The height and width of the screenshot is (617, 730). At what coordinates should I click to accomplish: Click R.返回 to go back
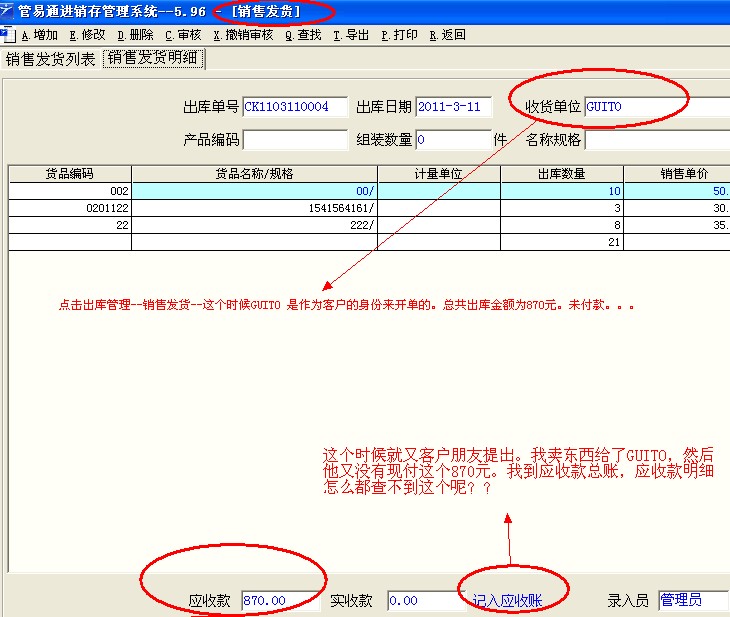[447, 35]
